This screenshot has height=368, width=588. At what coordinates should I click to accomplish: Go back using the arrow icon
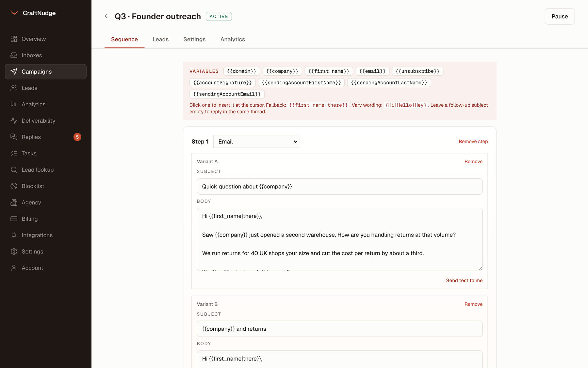(107, 16)
